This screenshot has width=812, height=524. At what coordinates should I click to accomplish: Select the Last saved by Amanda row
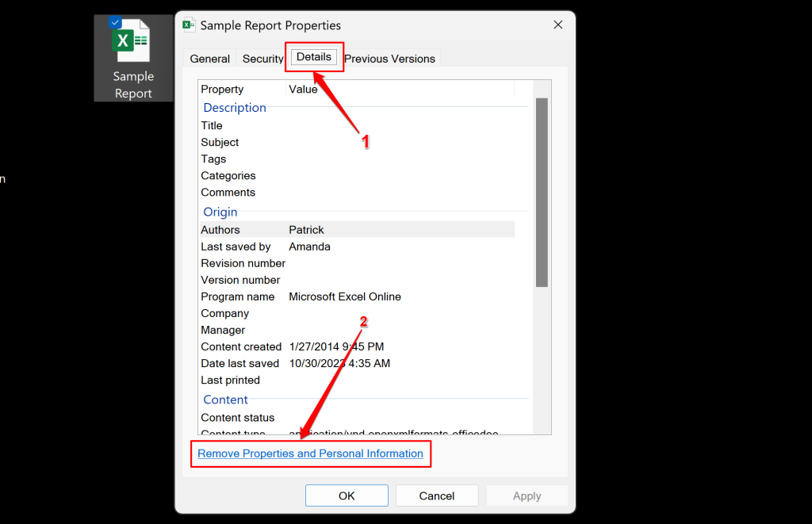tap(357, 247)
